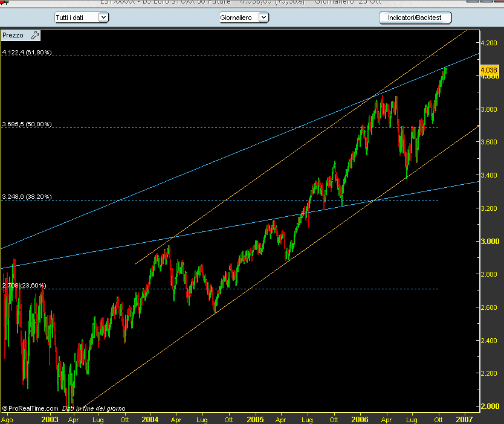Click the 3.800 price axis label

[488, 109]
